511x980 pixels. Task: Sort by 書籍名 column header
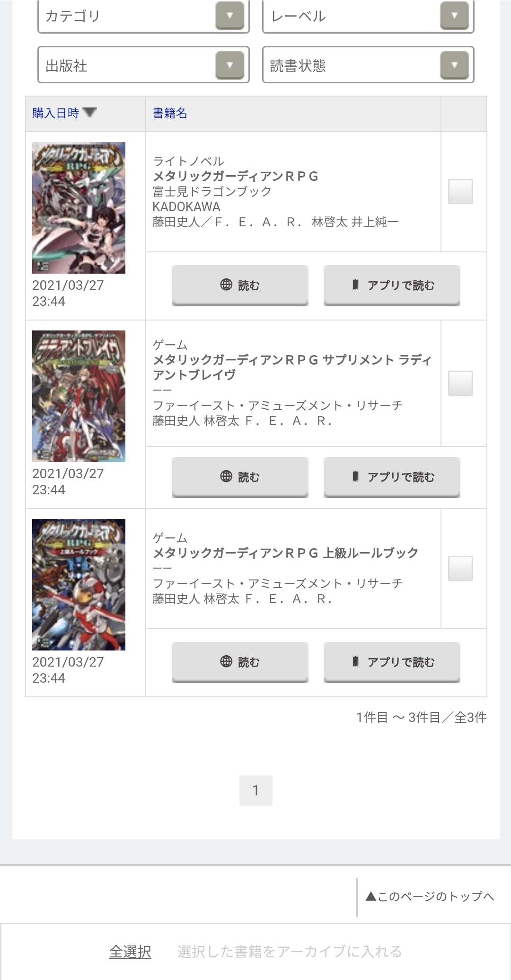(x=169, y=113)
